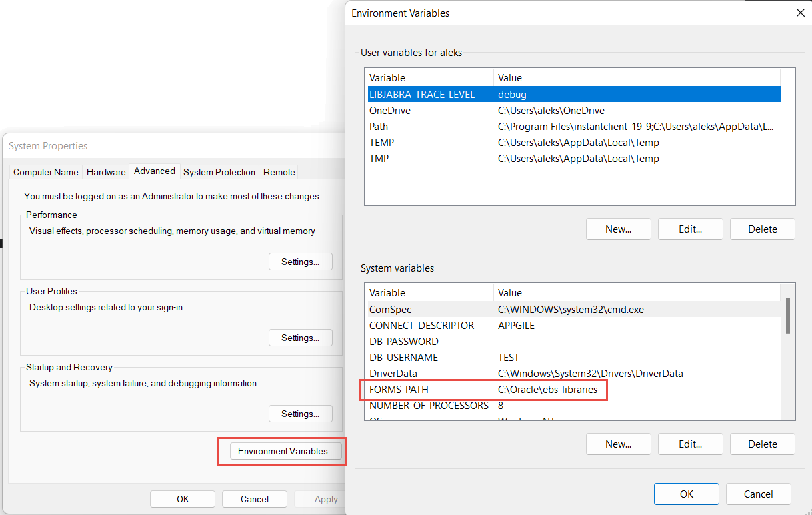812x515 pixels.
Task: Click the TEST value cell
Action: click(509, 358)
